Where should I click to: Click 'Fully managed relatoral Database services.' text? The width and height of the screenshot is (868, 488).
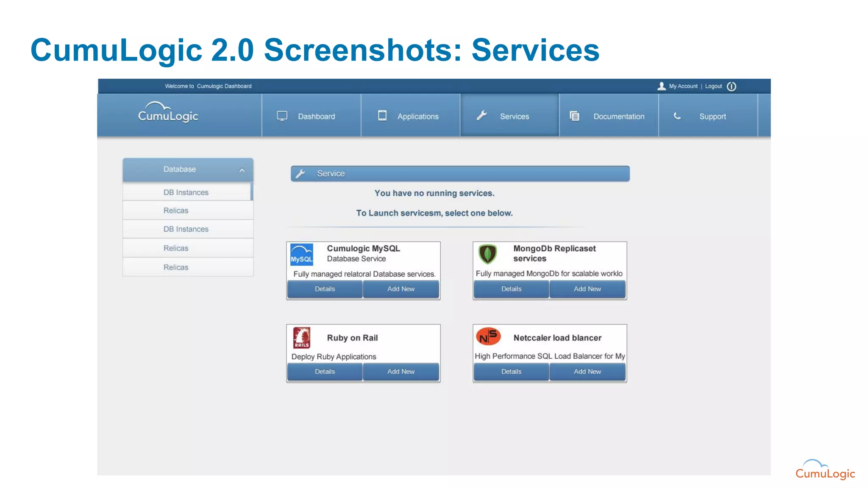pyautogui.click(x=364, y=274)
